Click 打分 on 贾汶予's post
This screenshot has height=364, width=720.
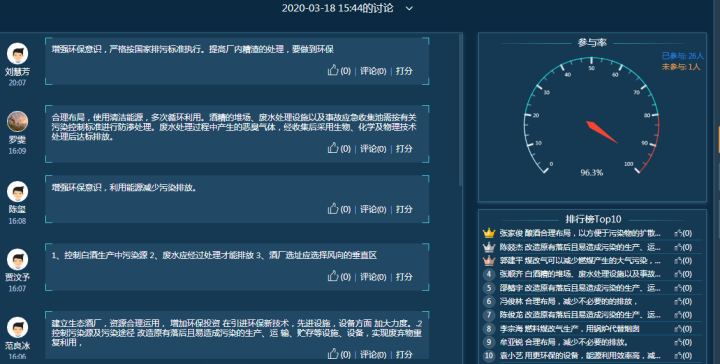tap(404, 277)
